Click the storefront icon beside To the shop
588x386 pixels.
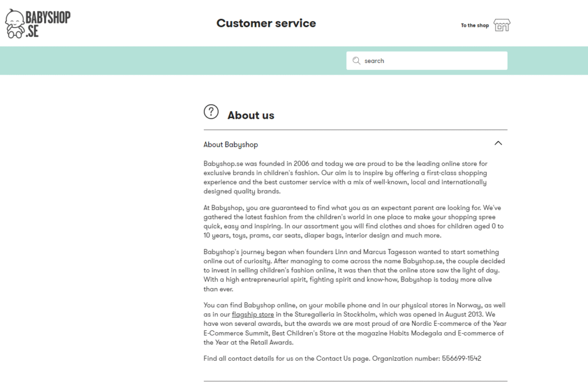coord(502,25)
